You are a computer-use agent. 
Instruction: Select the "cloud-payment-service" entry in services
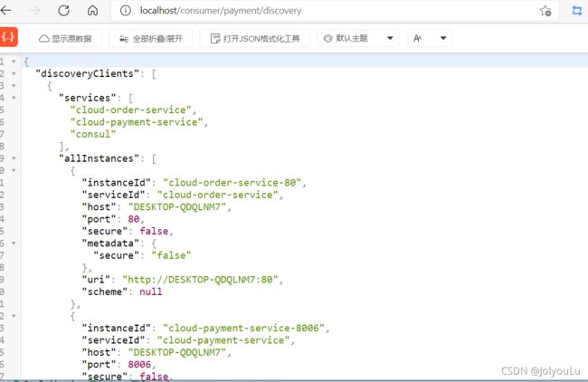coord(137,122)
